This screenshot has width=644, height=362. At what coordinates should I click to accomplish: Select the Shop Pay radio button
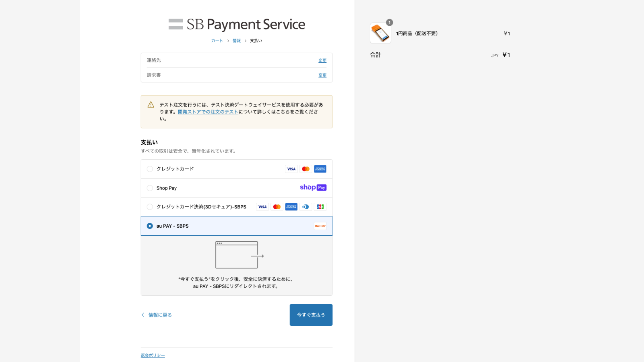pos(150,188)
